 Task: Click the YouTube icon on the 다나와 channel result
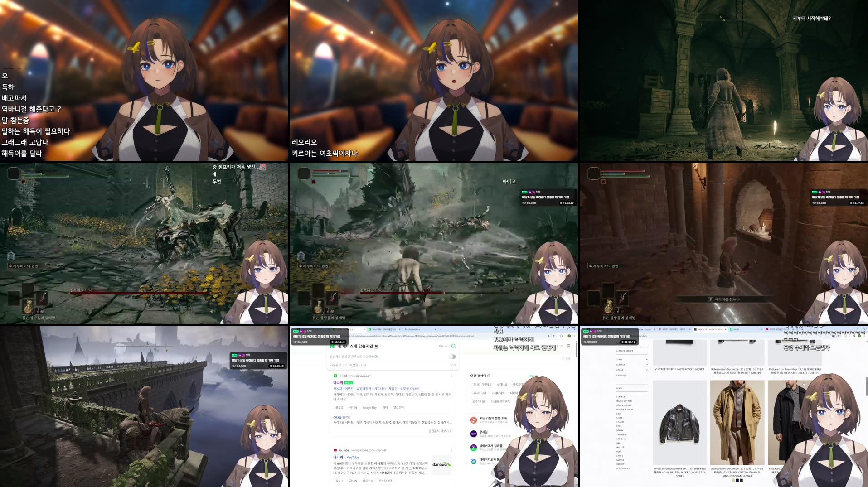tap(335, 450)
